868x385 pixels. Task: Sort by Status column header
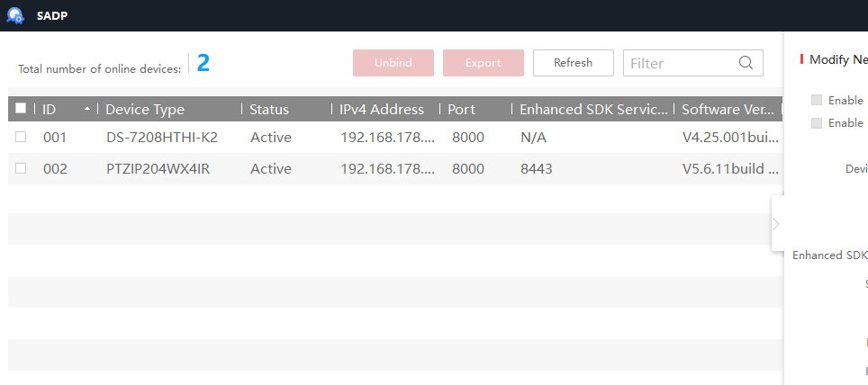[x=269, y=110]
